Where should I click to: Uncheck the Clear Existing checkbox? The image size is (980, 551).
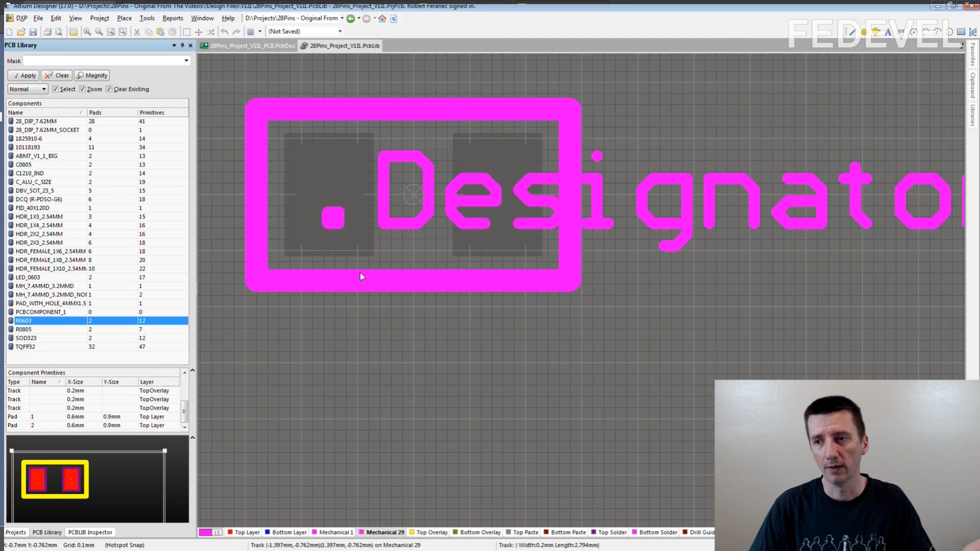click(x=109, y=89)
